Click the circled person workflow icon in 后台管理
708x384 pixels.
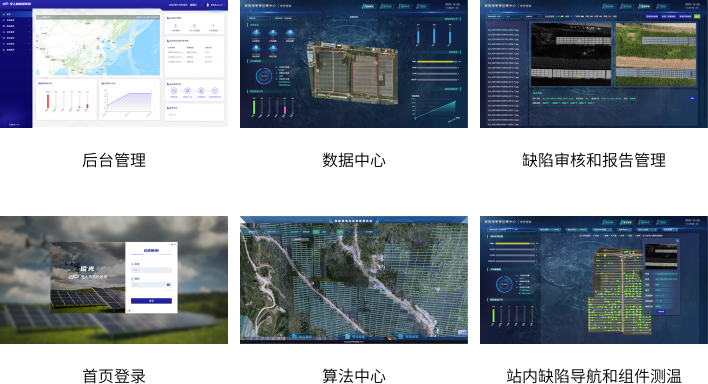pos(201,91)
